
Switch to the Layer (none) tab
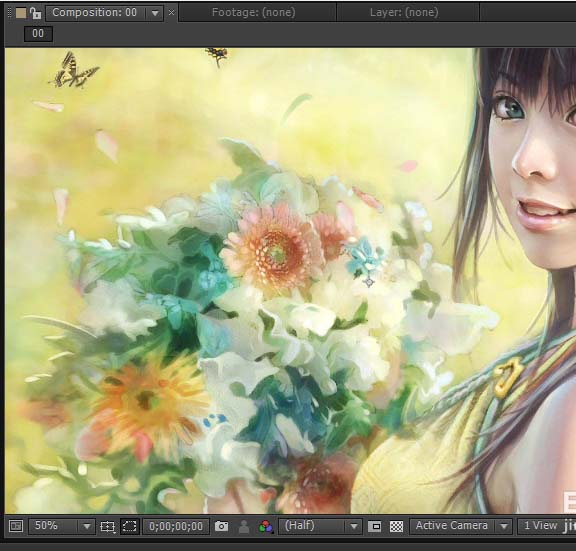404,12
